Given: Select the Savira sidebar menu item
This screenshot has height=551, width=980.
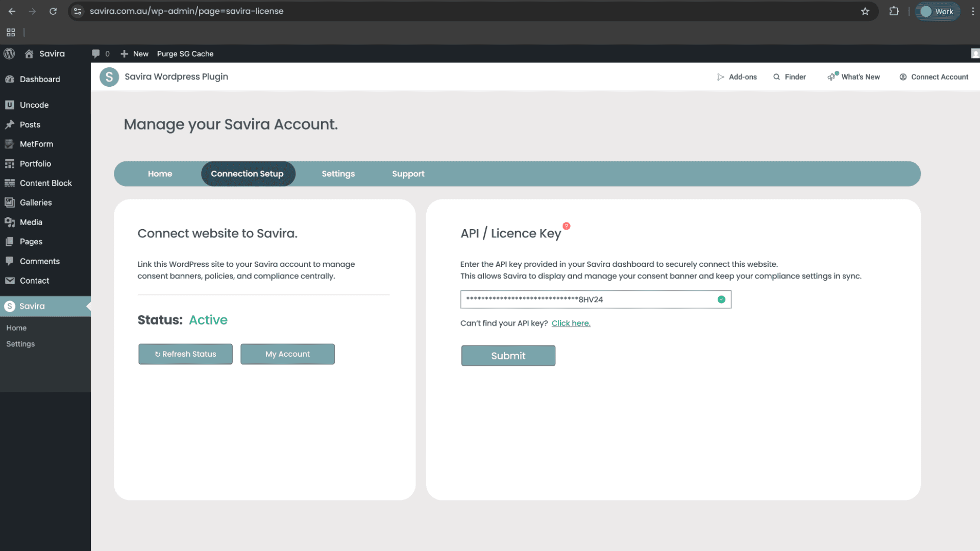Looking at the screenshot, I should 45,306.
